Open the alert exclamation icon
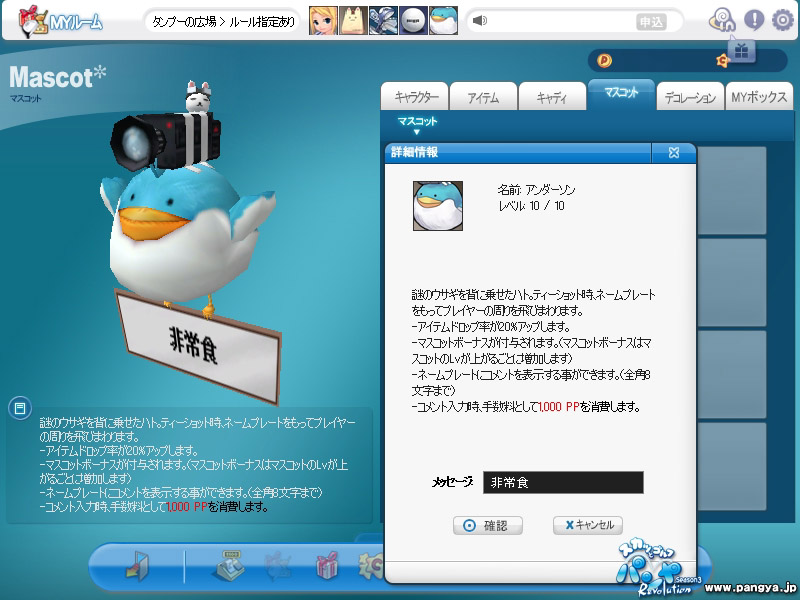The width and height of the screenshot is (800, 600). [754, 19]
